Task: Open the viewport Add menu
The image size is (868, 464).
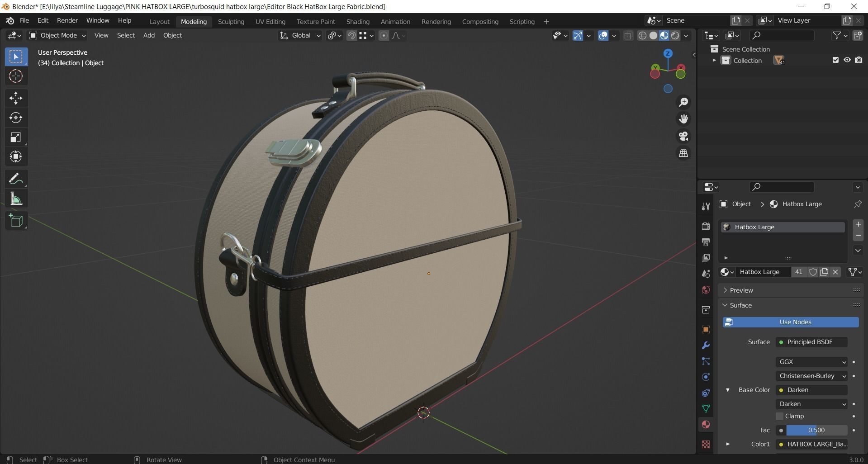Action: pyautogui.click(x=149, y=35)
